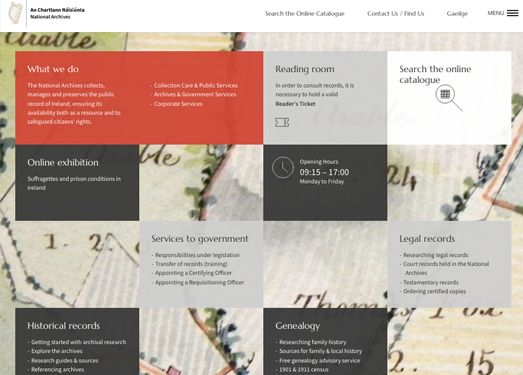Click the catalogue magnifying glass icon
Image resolution: width=523 pixels, height=375 pixels.
(449, 98)
